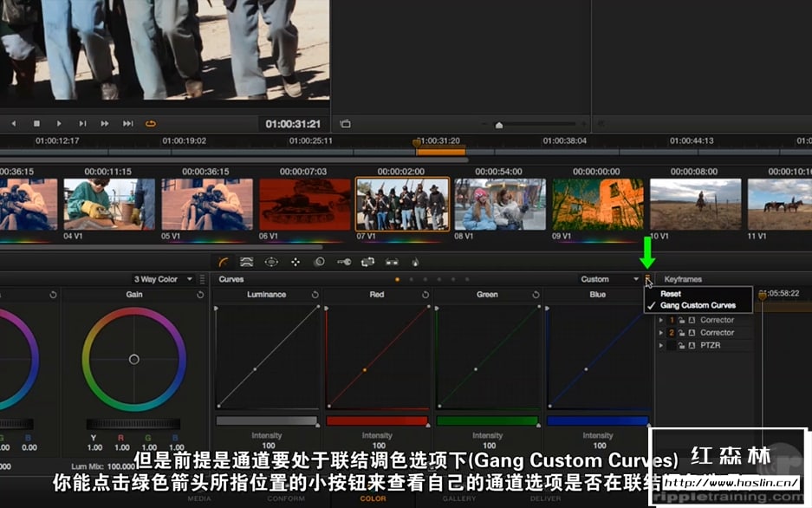Click the mini timeline playhead marker

point(417,143)
